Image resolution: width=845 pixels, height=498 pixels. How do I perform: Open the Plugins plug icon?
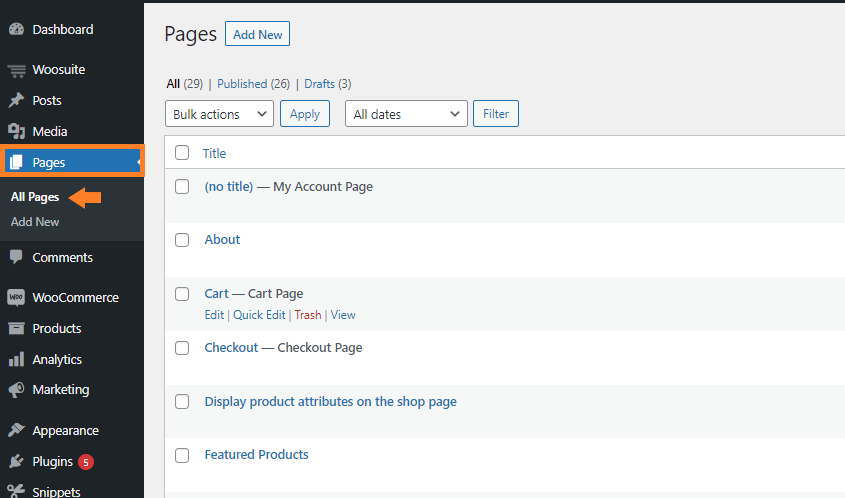(x=17, y=461)
